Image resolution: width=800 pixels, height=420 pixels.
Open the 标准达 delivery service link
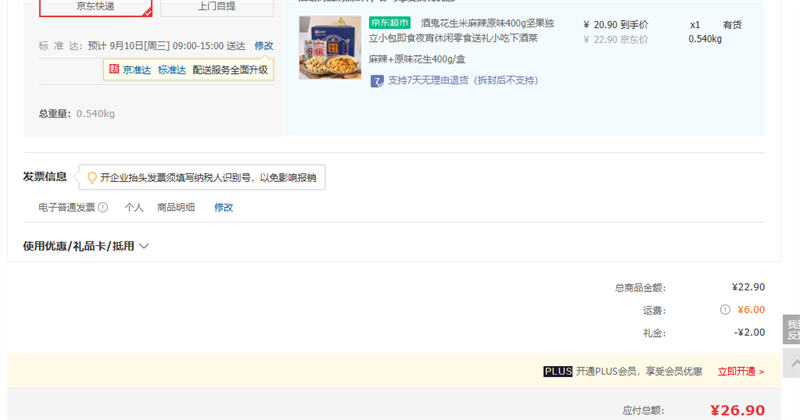[170, 70]
